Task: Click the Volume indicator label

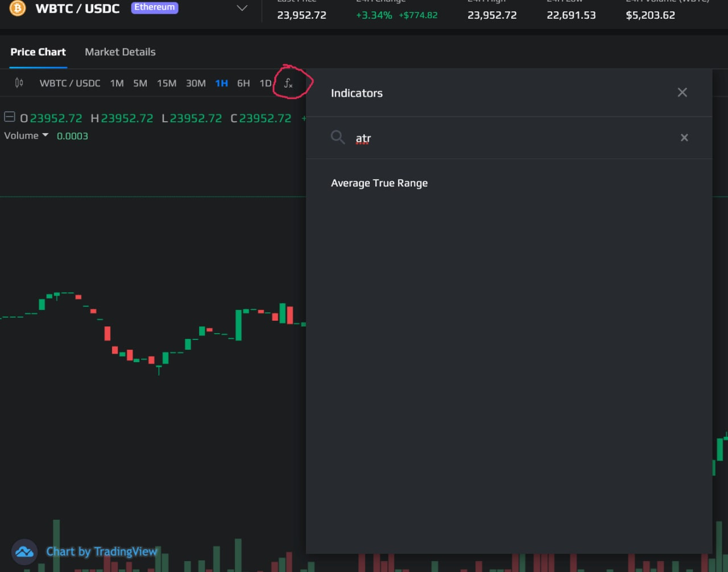Action: 21,135
